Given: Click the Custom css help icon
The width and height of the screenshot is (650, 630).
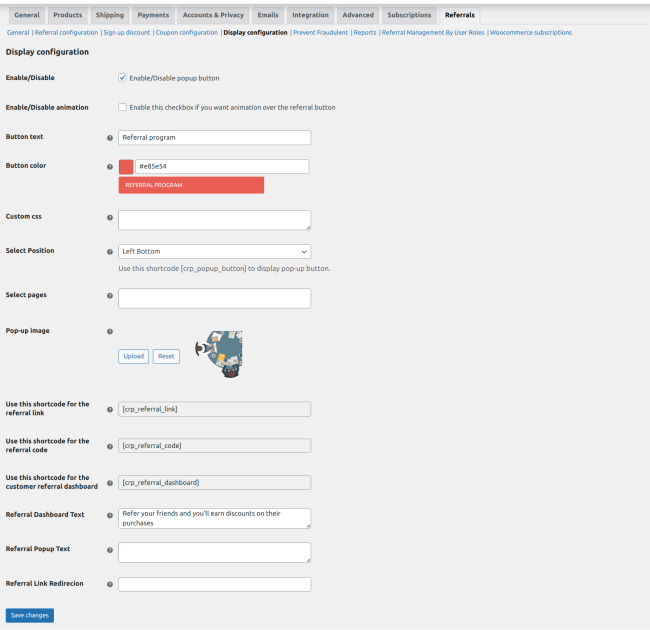Looking at the screenshot, I should click(110, 217).
